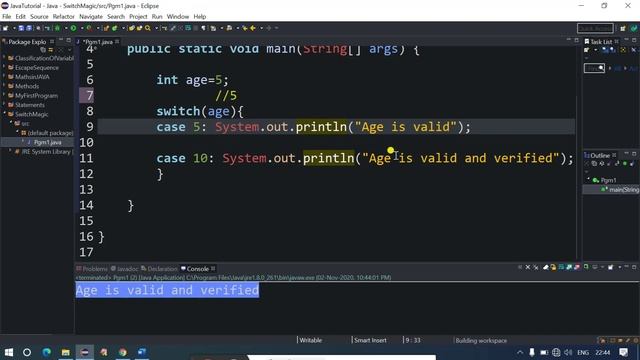The height and width of the screenshot is (360, 640).
Task: Click the New Task icon in Task List
Action: (x=587, y=50)
